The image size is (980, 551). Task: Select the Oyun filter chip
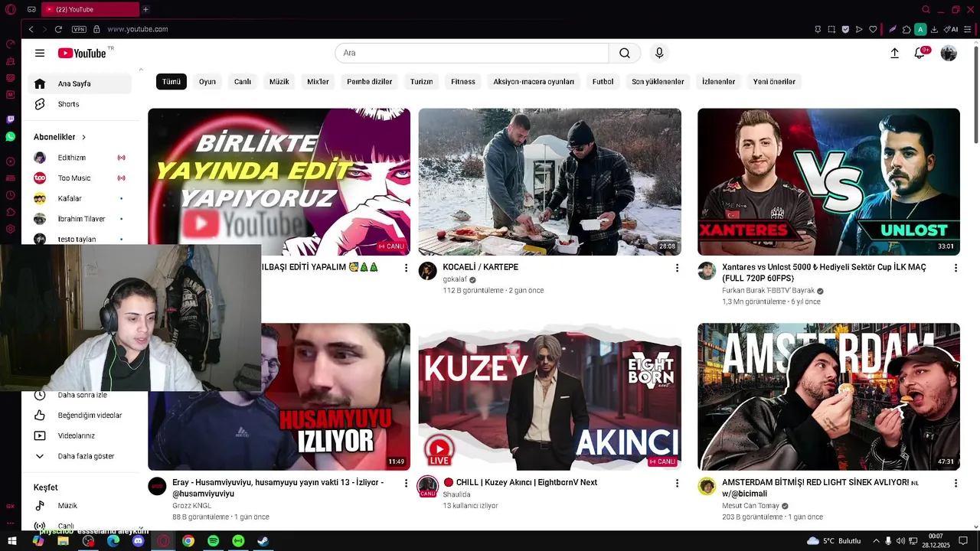pyautogui.click(x=207, y=81)
